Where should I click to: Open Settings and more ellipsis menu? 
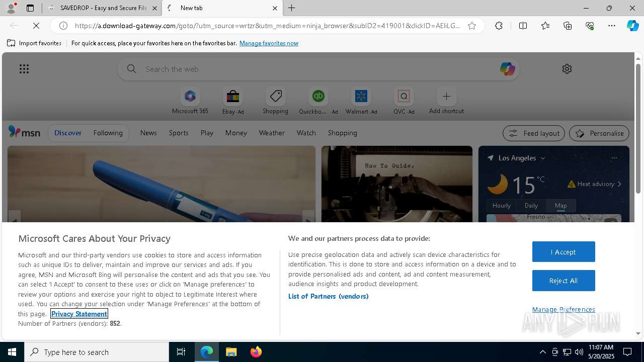click(x=612, y=26)
